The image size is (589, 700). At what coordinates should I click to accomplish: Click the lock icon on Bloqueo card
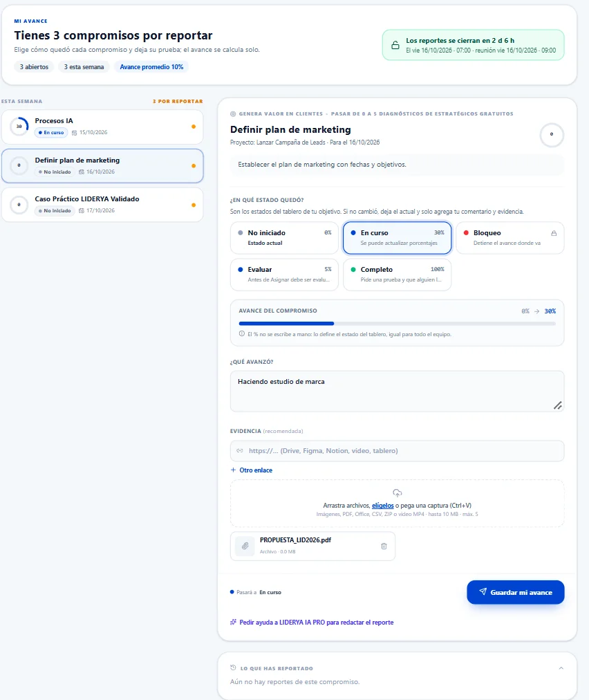(554, 233)
